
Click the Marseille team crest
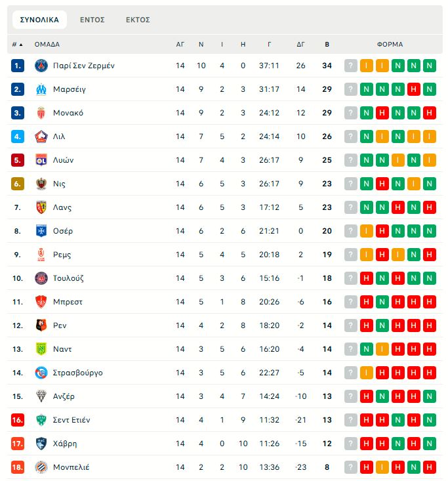(41, 89)
